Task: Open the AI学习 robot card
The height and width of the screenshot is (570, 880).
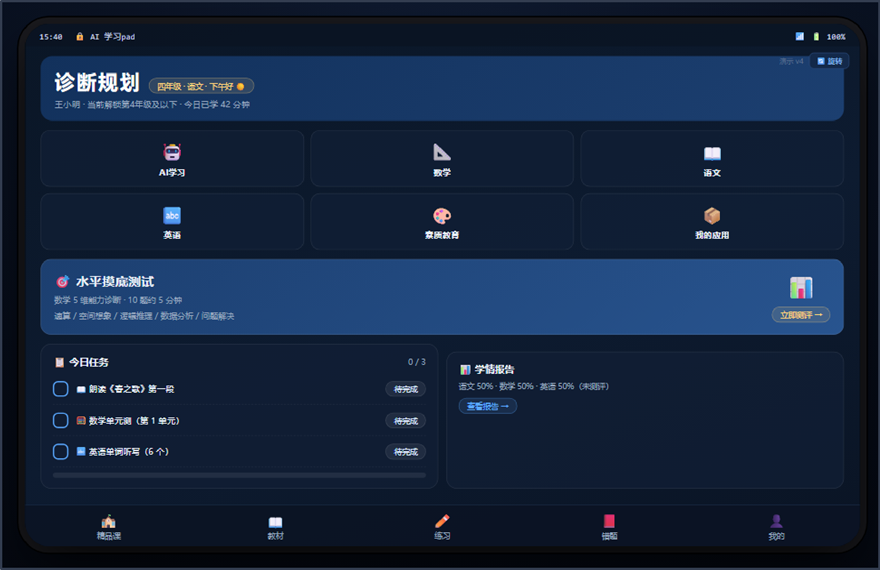Action: 172,159
